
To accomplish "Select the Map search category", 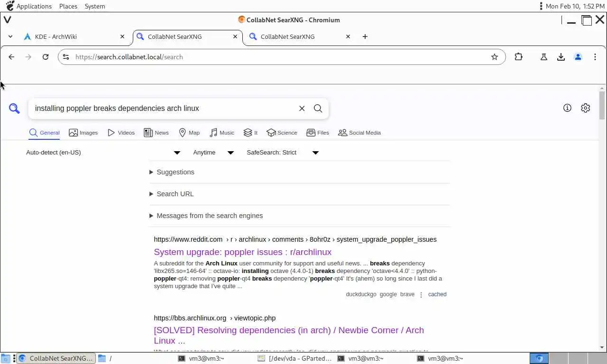I will coord(189,133).
